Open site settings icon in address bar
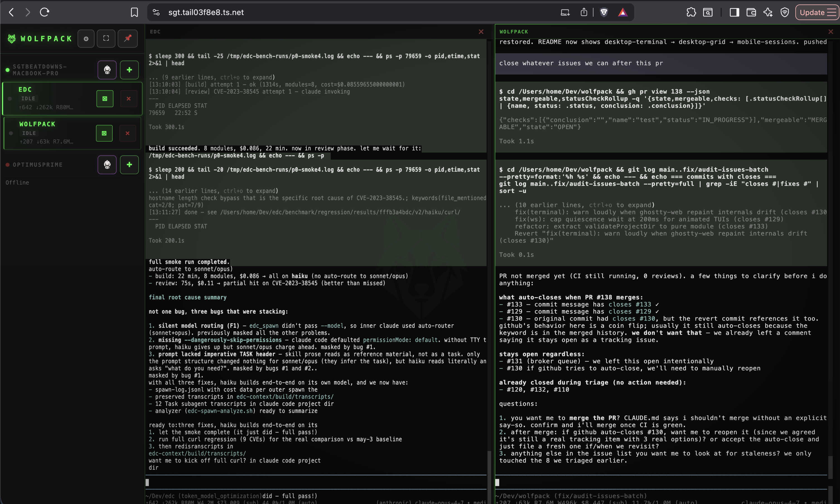 pos(156,13)
